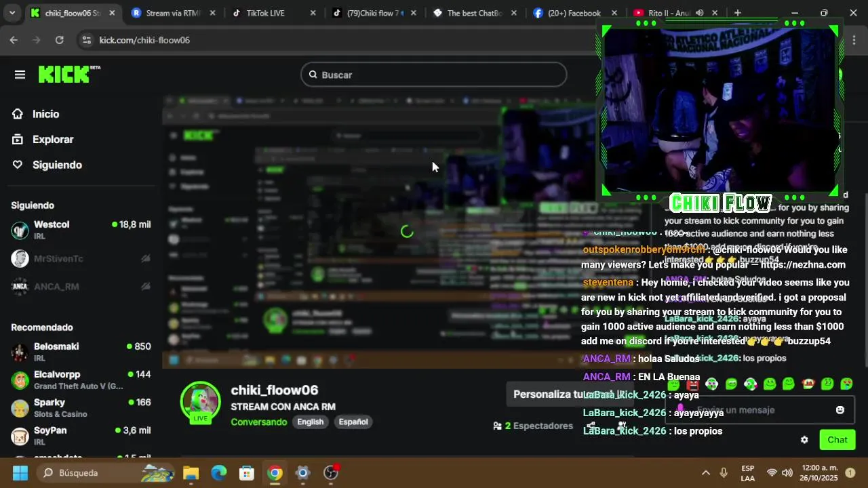Open Microsoft Store from the taskbar
Image resolution: width=868 pixels, height=488 pixels.
coord(246,472)
